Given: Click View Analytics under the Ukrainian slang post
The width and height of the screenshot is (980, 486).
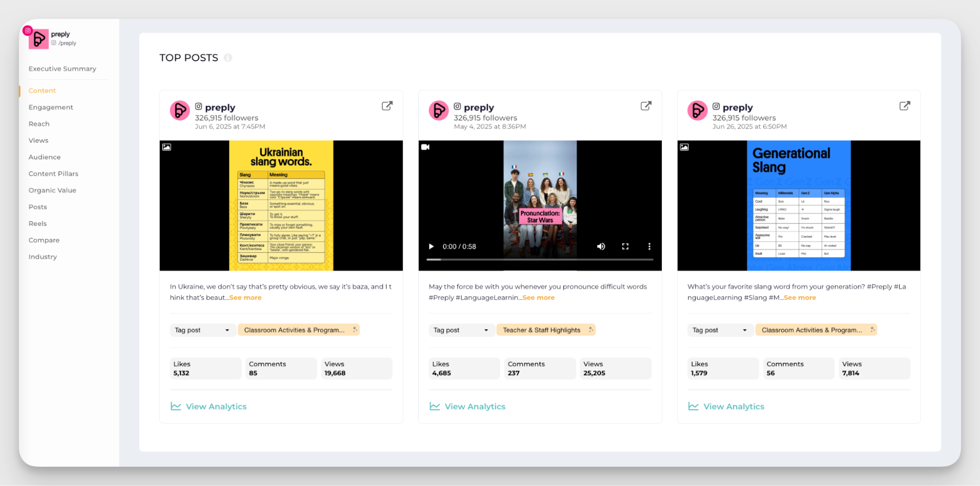Looking at the screenshot, I should coord(216,406).
